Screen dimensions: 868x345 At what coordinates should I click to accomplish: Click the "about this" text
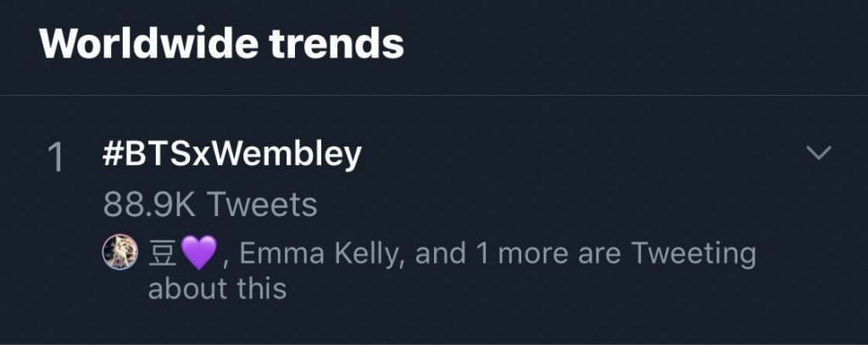(x=217, y=288)
